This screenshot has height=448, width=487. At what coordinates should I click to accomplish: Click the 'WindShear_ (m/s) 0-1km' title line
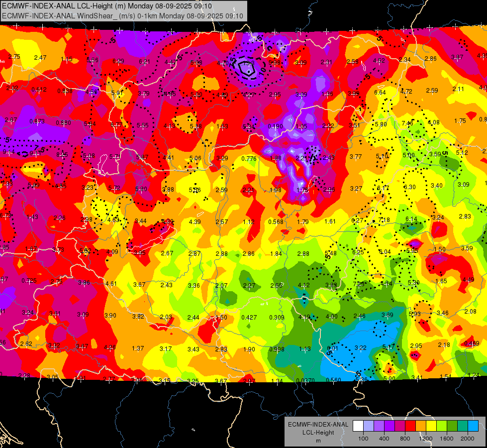122,16
